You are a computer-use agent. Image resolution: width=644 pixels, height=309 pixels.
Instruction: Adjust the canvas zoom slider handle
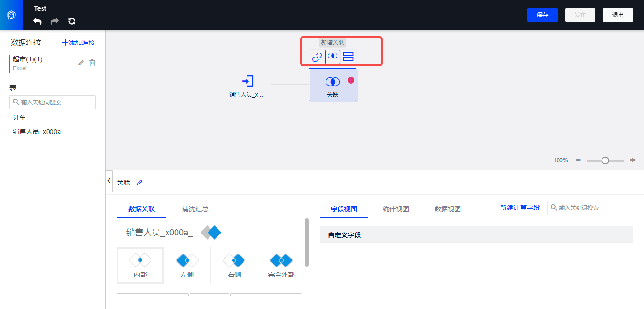605,160
